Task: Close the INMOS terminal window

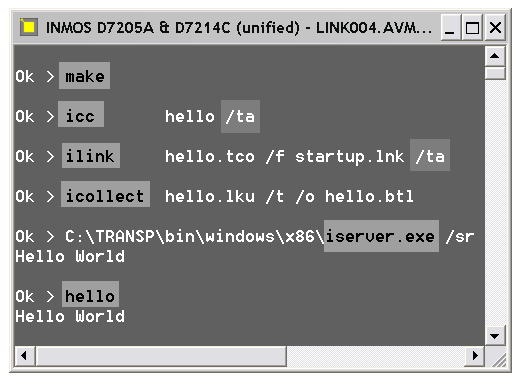Action: tap(495, 27)
